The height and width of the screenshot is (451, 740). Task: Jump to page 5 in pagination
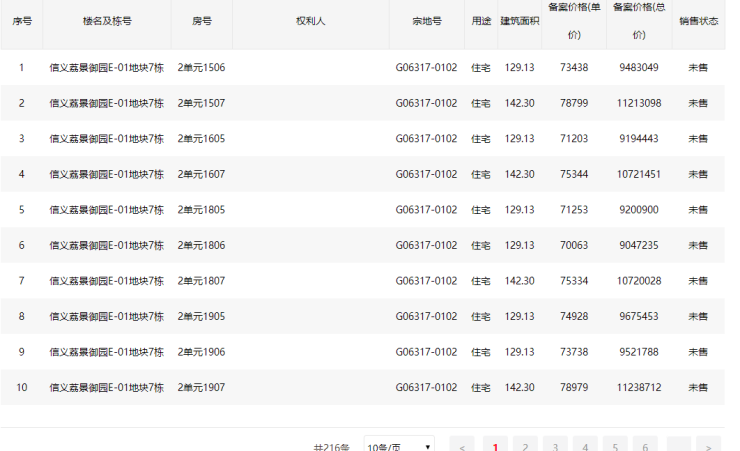click(x=616, y=446)
